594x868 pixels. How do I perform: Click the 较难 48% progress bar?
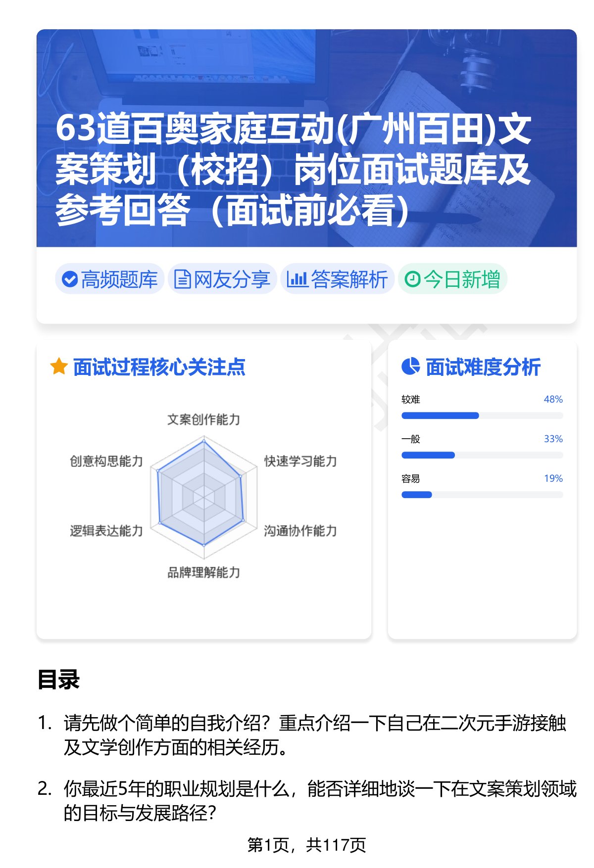[x=482, y=415]
